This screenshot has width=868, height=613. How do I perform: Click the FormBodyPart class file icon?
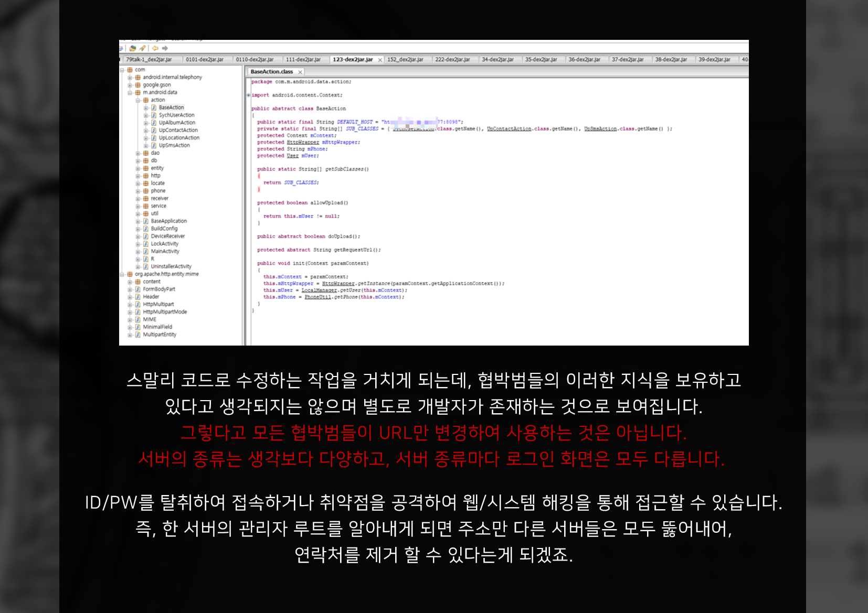(x=138, y=289)
